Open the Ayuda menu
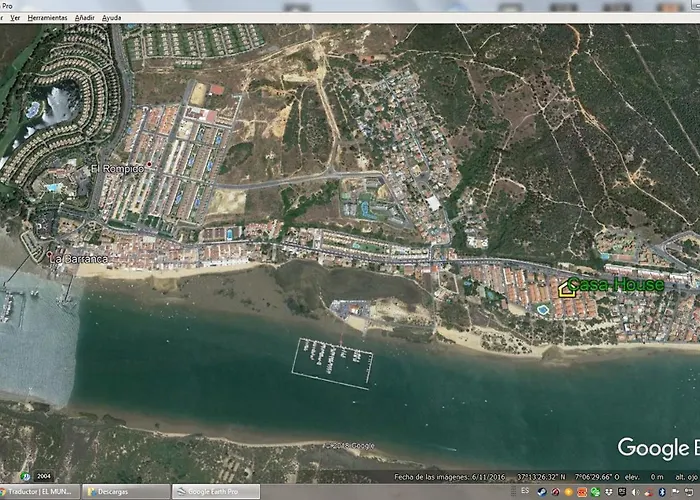 [x=112, y=18]
